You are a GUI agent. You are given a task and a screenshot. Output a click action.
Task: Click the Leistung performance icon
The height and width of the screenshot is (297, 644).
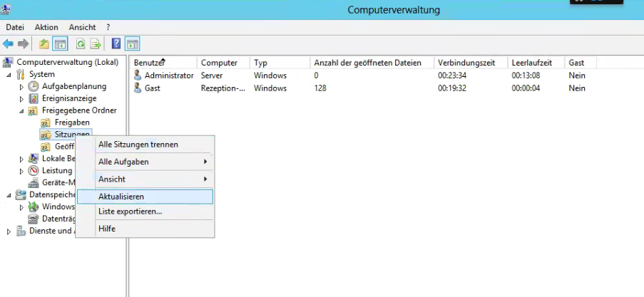coord(34,171)
